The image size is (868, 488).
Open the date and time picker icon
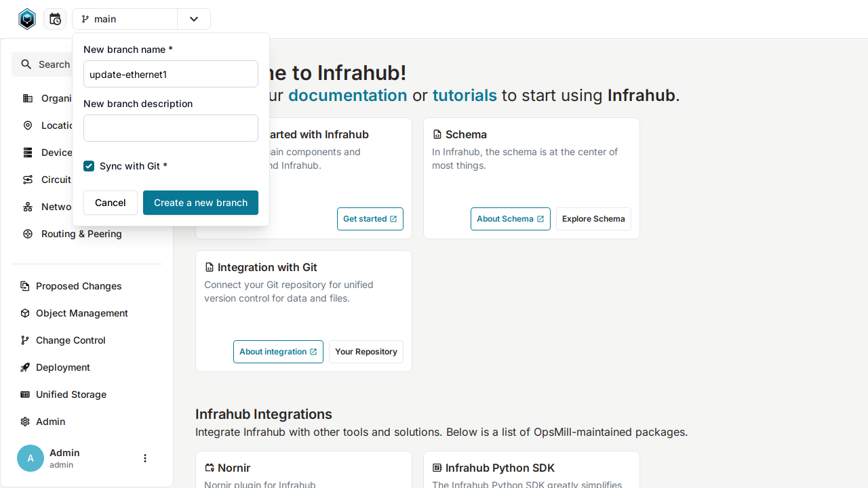(x=55, y=18)
